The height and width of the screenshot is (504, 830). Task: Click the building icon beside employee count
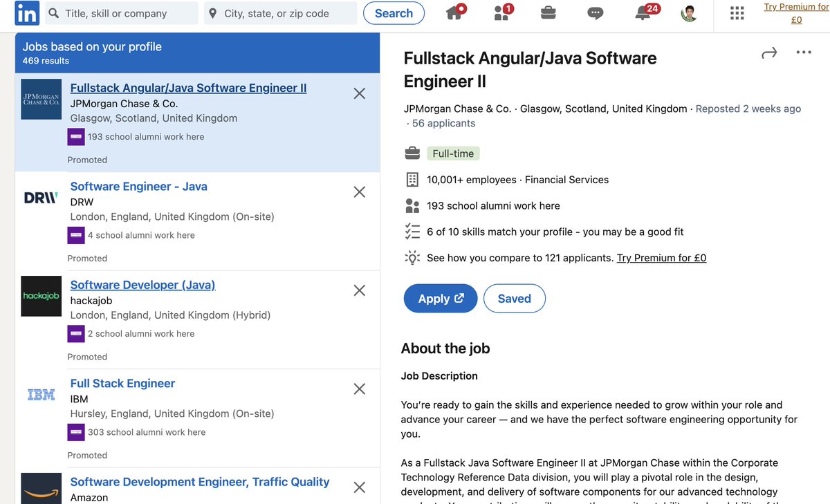(x=412, y=180)
